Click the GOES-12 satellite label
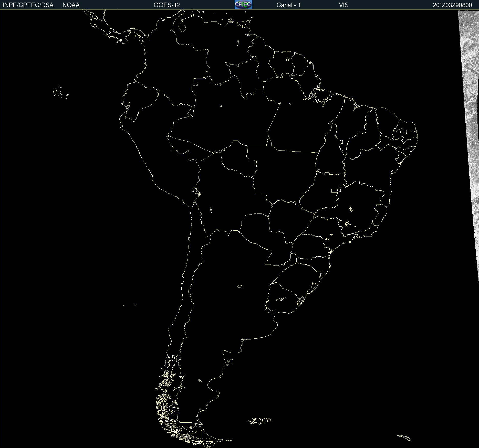This screenshot has width=479, height=448. [x=167, y=5]
